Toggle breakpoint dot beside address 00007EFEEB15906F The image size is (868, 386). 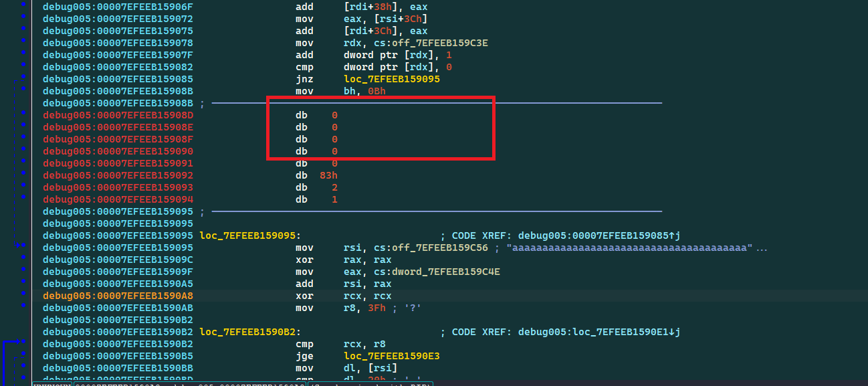(x=23, y=7)
